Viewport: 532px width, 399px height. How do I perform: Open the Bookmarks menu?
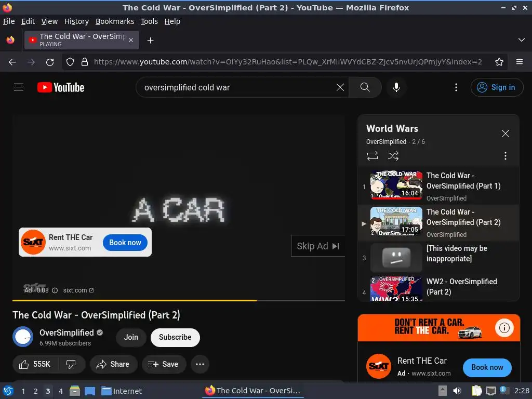click(115, 21)
